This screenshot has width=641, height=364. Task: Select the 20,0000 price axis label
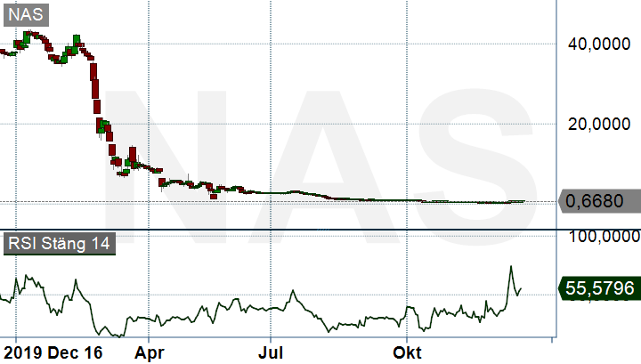599,124
